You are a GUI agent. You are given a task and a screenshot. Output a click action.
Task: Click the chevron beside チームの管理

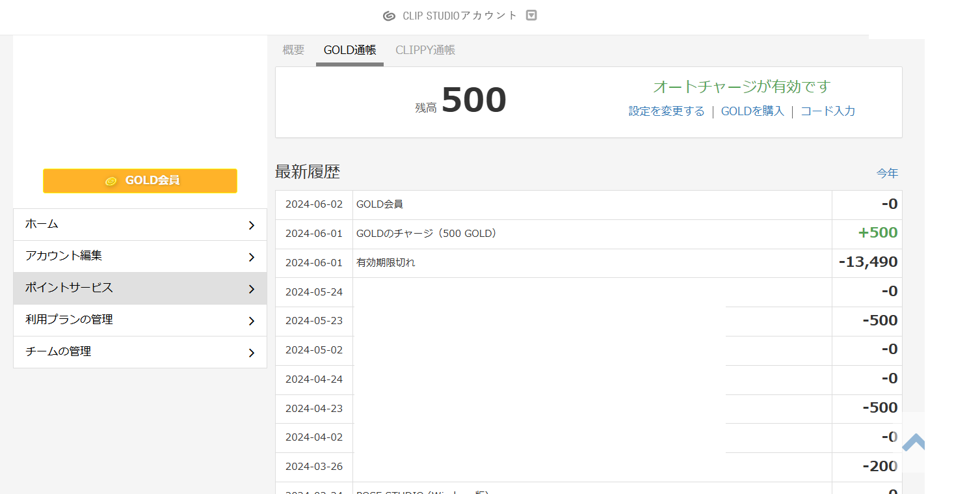[252, 353]
